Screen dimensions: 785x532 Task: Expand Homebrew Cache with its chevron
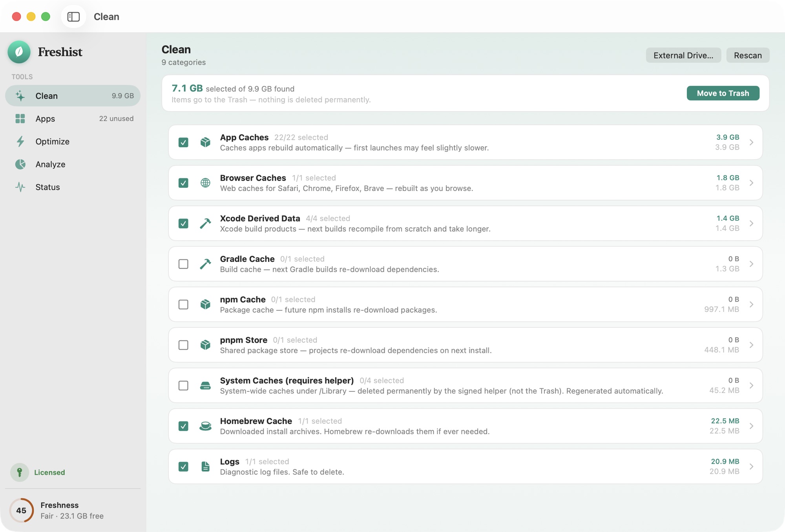pyautogui.click(x=751, y=426)
